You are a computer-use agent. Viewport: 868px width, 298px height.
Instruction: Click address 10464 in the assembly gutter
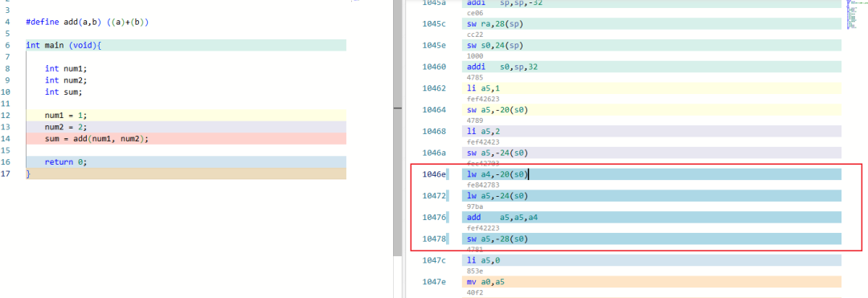[x=434, y=110]
